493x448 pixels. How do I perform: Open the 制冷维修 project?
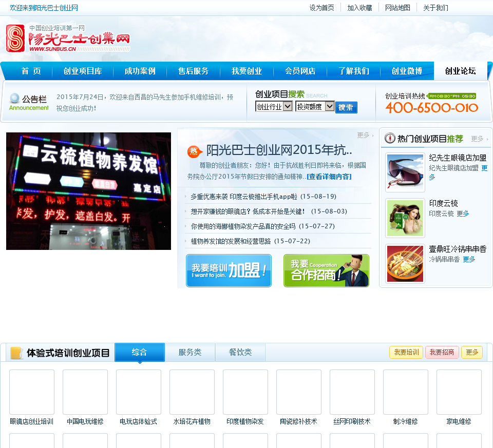click(406, 421)
